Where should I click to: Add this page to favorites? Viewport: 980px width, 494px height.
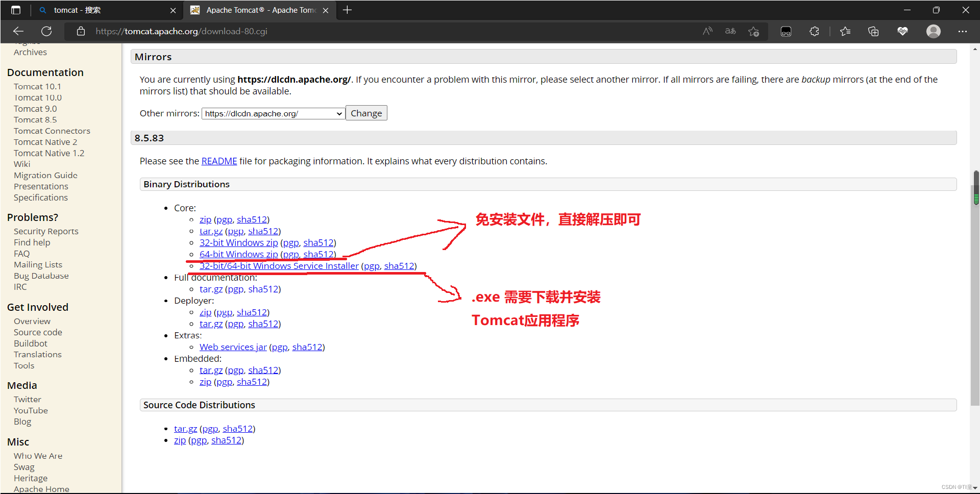tap(754, 31)
